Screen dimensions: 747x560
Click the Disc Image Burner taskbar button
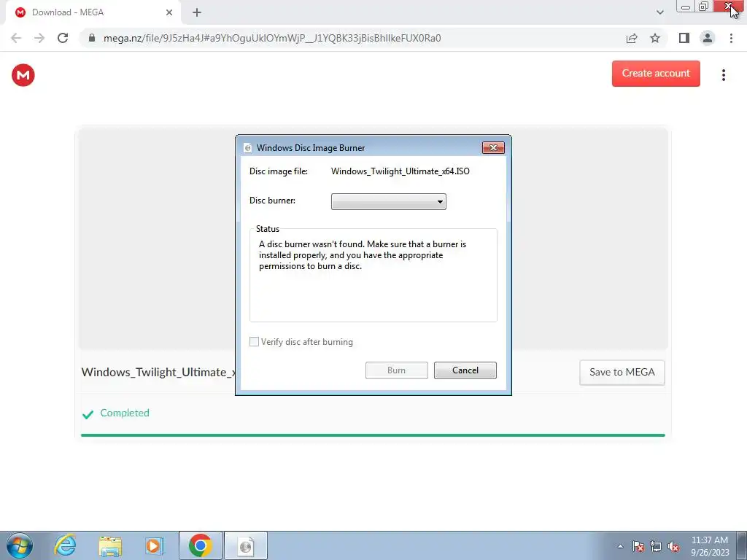pos(246,545)
